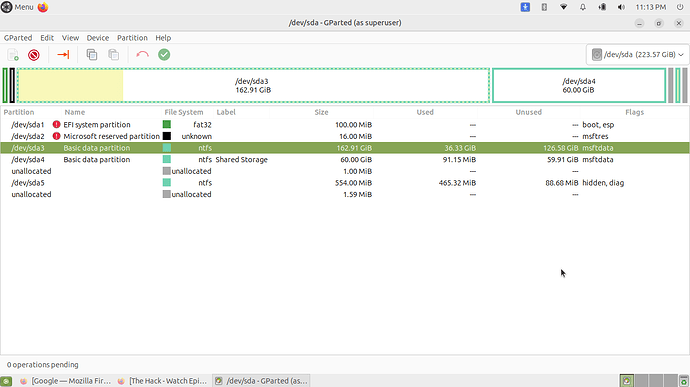
Task: Switch to Google Mozilla Firefox taskbar window
Action: 66,381
